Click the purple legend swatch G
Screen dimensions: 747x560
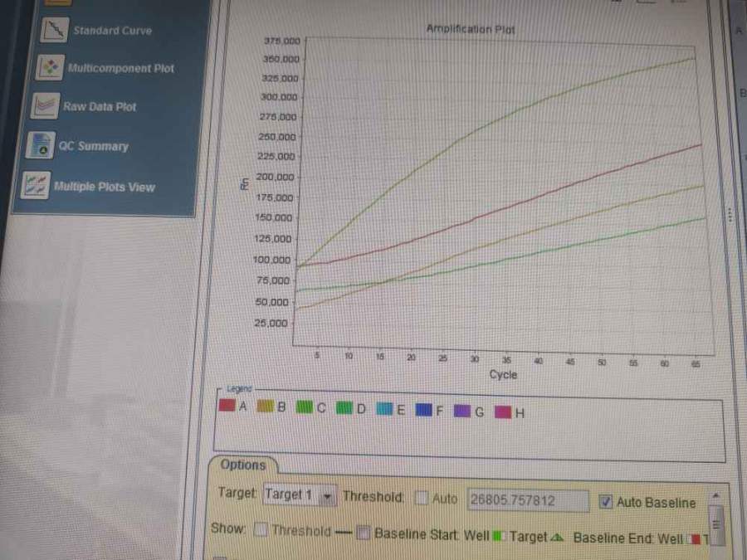pyautogui.click(x=462, y=411)
